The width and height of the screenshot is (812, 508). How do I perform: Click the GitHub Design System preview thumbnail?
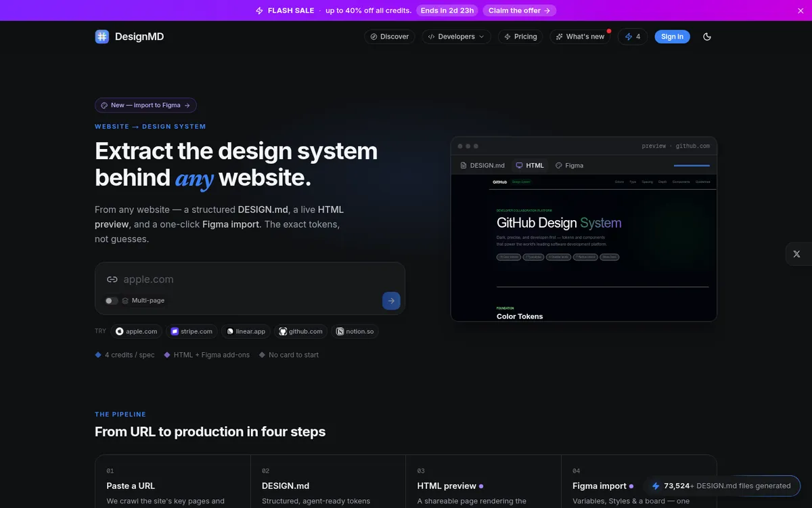(x=584, y=248)
